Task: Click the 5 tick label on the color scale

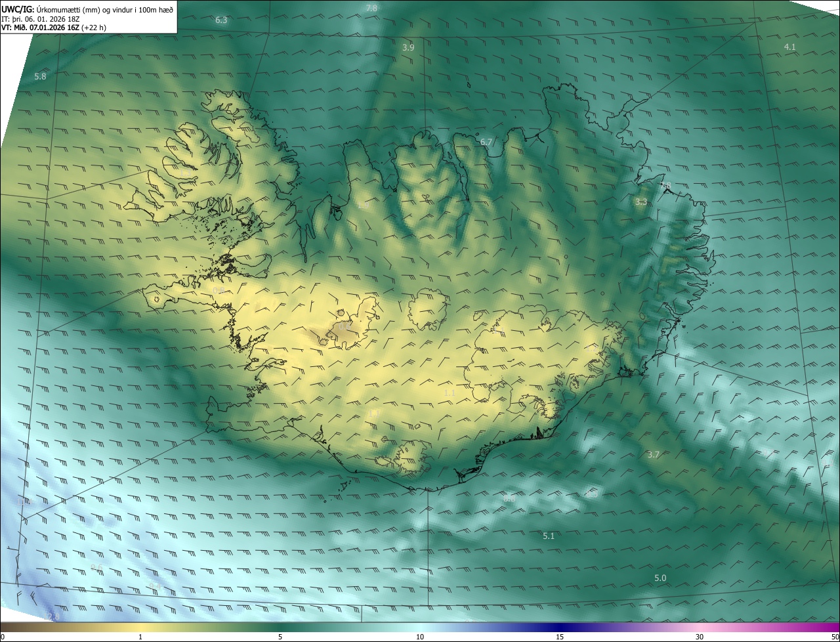Action: pyautogui.click(x=280, y=637)
